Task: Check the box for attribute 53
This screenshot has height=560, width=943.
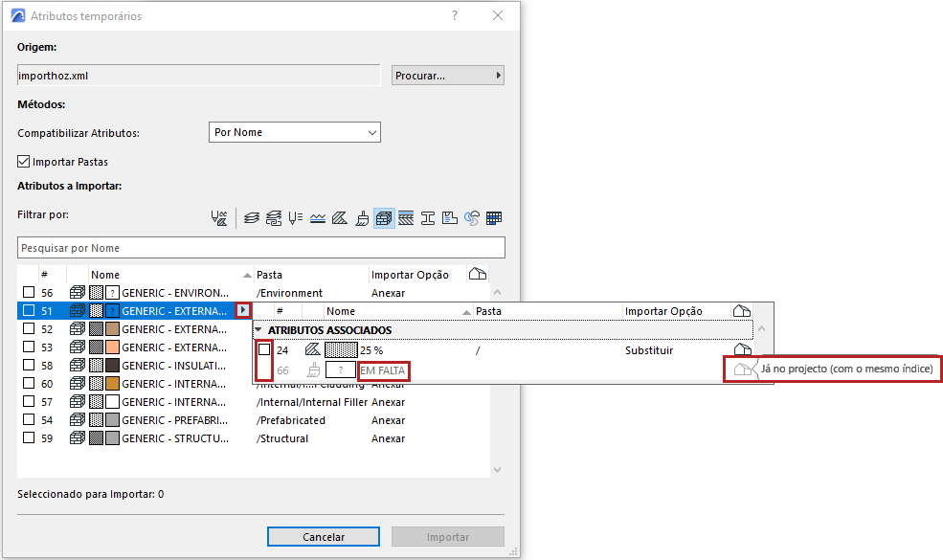Action: [x=29, y=347]
